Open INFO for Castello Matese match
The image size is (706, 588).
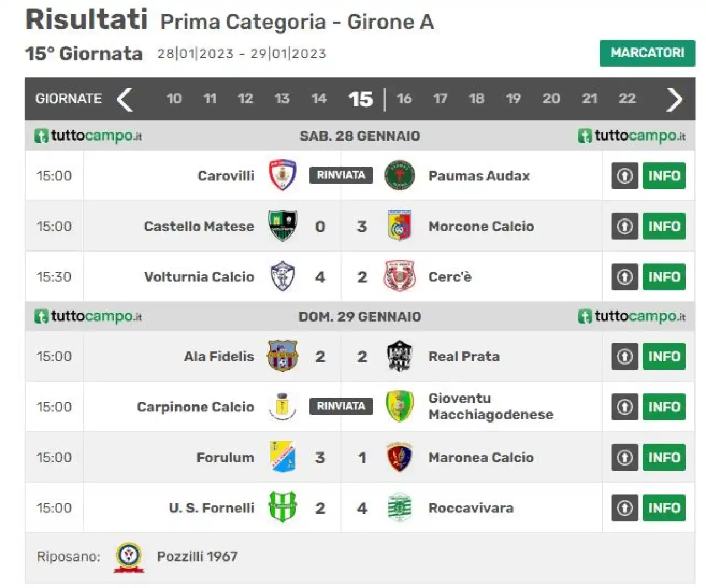[664, 226]
